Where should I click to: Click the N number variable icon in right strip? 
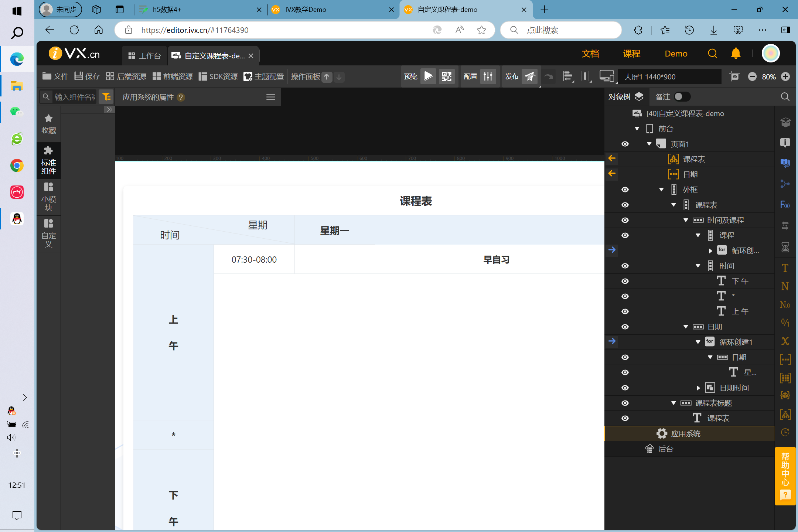point(785,286)
